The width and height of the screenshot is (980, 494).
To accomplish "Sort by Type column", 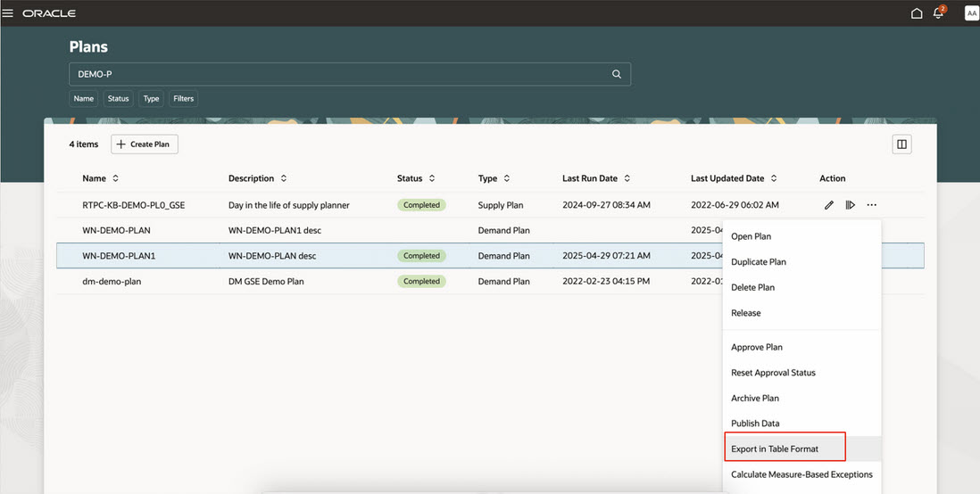I will [x=506, y=178].
